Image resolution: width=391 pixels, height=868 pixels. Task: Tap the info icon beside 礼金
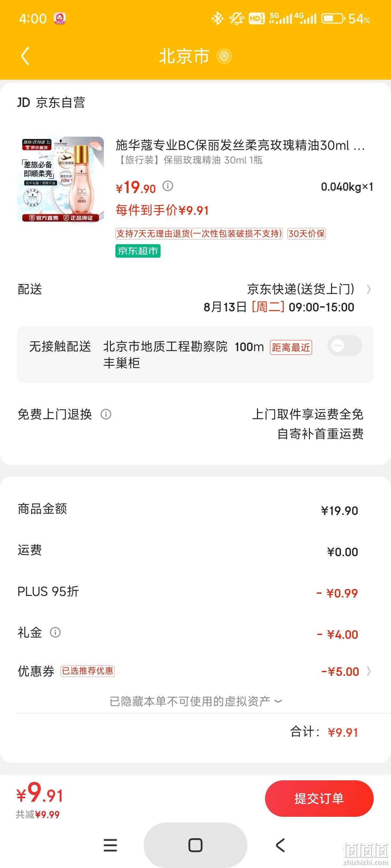(x=55, y=632)
